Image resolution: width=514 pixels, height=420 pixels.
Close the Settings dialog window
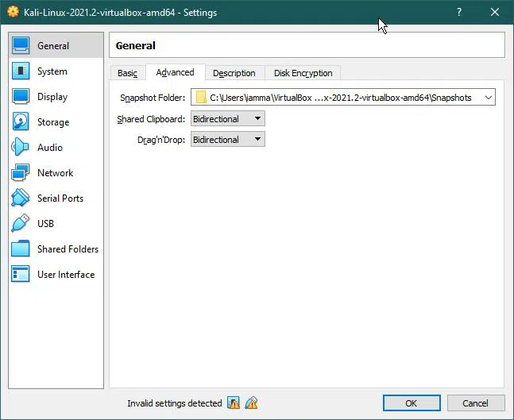coord(495,12)
